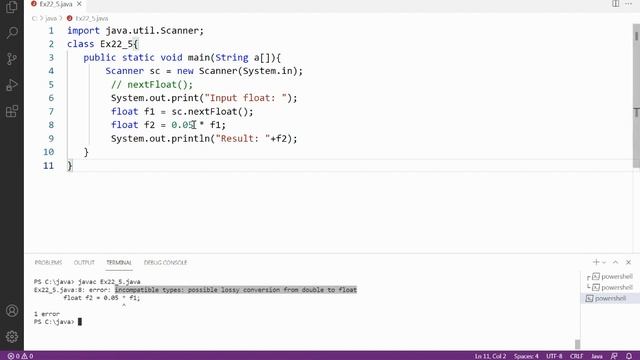The image size is (640, 360).
Task: Click the terminal prompt input cursor
Action: click(x=80, y=322)
